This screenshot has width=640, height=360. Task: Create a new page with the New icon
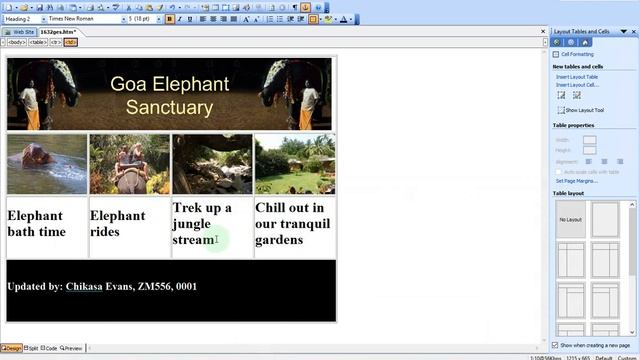click(9, 7)
